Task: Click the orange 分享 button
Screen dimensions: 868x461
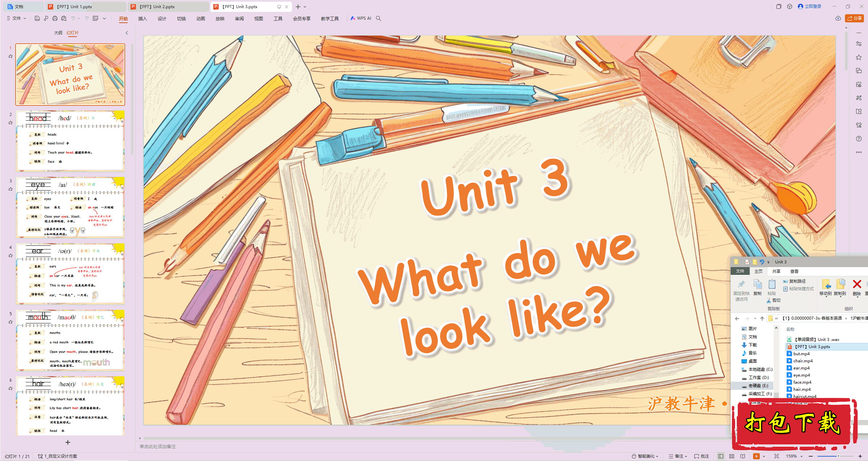Action: (854, 18)
